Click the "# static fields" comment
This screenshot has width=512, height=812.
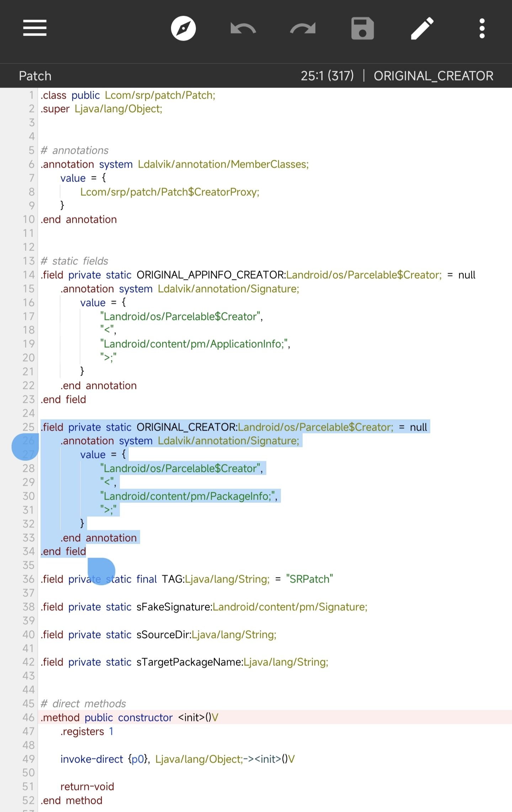(x=74, y=261)
